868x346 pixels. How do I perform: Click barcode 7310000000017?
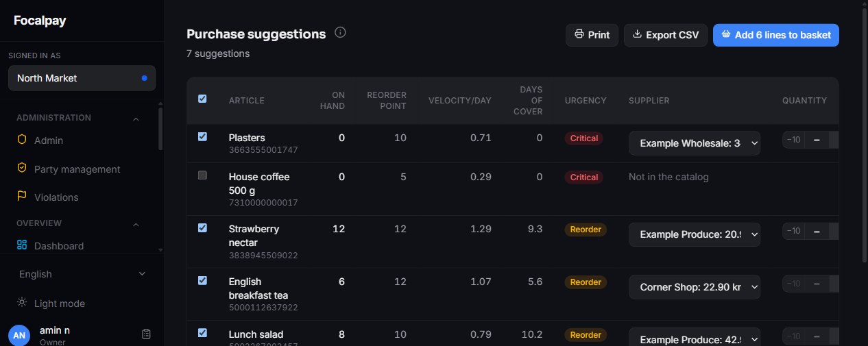tap(263, 203)
